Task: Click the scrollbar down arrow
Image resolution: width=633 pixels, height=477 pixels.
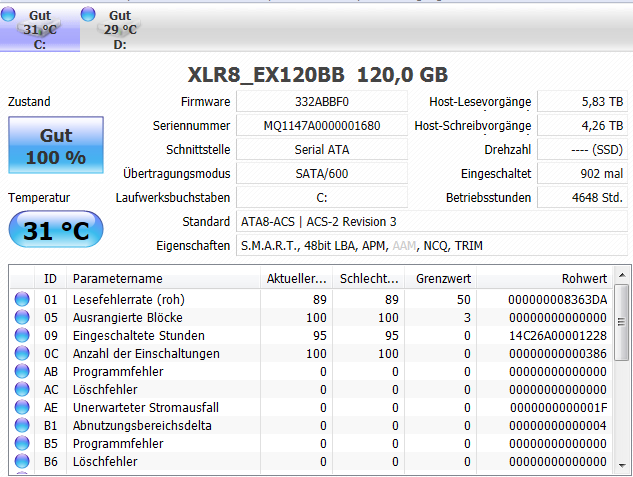Action: (622, 465)
